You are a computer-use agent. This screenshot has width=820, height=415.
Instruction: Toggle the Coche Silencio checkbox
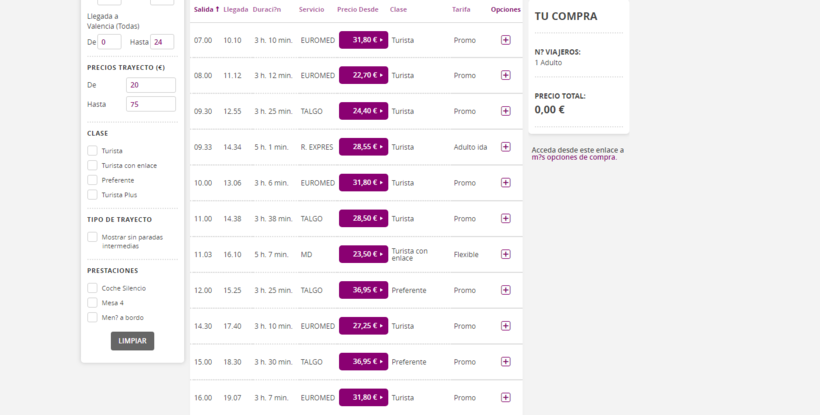93,288
